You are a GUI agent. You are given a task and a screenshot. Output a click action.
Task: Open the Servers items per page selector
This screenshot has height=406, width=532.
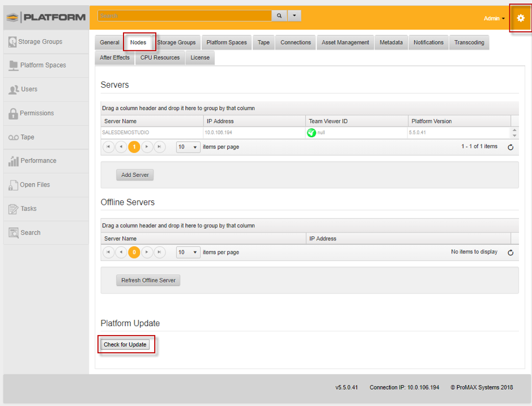click(188, 147)
